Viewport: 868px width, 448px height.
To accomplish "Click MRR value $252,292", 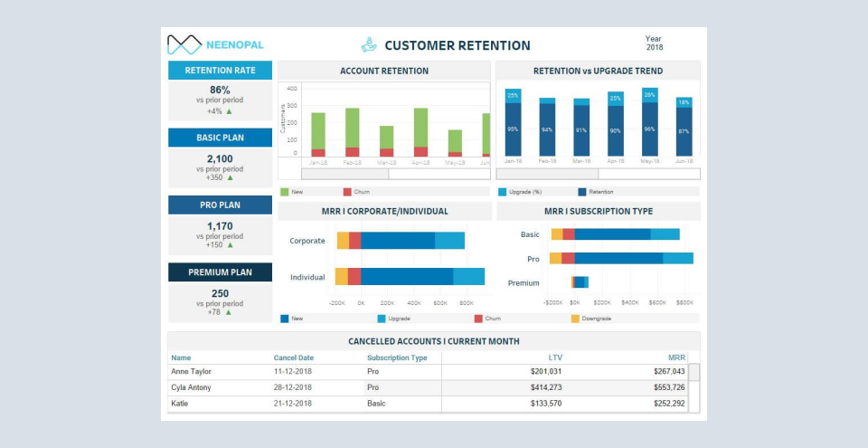I will tap(669, 404).
